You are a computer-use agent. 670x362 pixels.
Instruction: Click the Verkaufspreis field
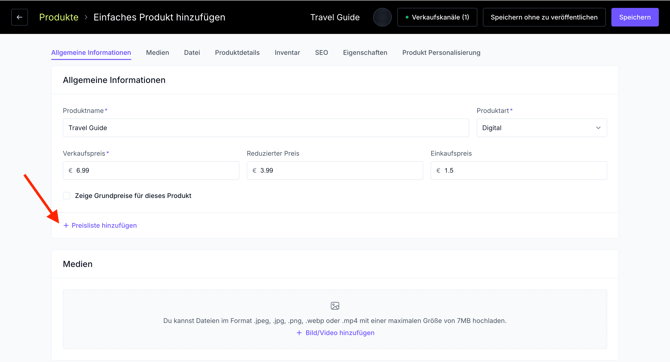(x=151, y=171)
